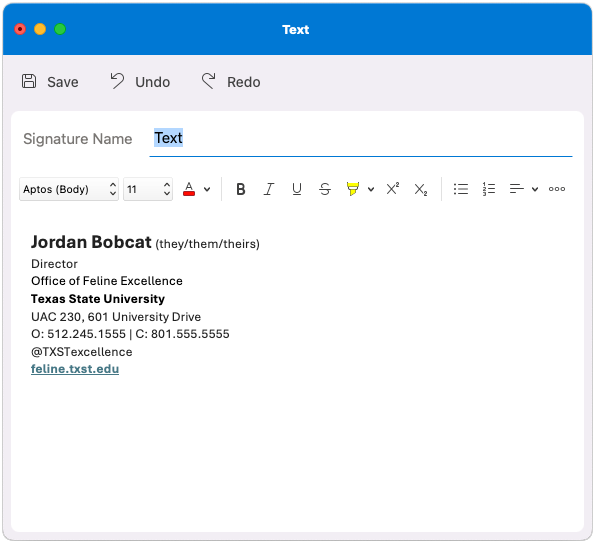The height and width of the screenshot is (544, 595).
Task: Open the feline.txst.edu link
Action: click(x=75, y=369)
